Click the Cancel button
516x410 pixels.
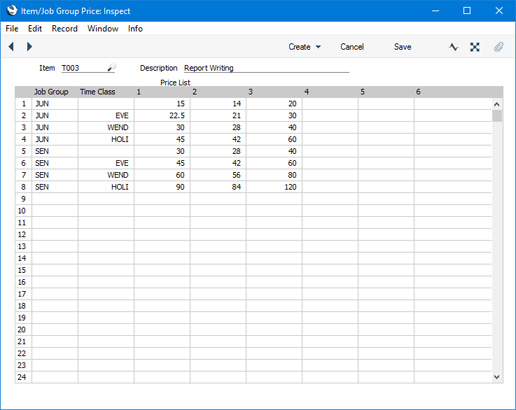tap(352, 47)
